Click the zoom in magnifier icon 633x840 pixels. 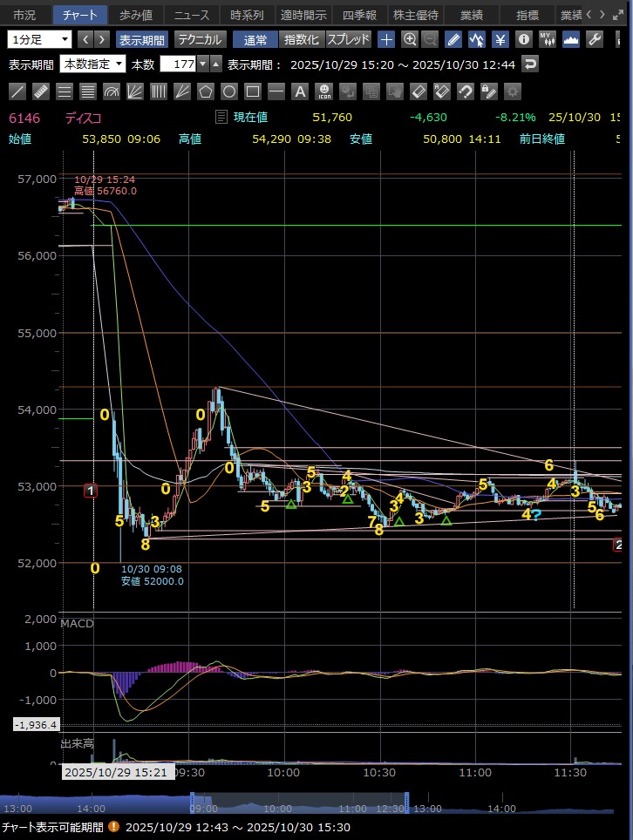pos(410,39)
